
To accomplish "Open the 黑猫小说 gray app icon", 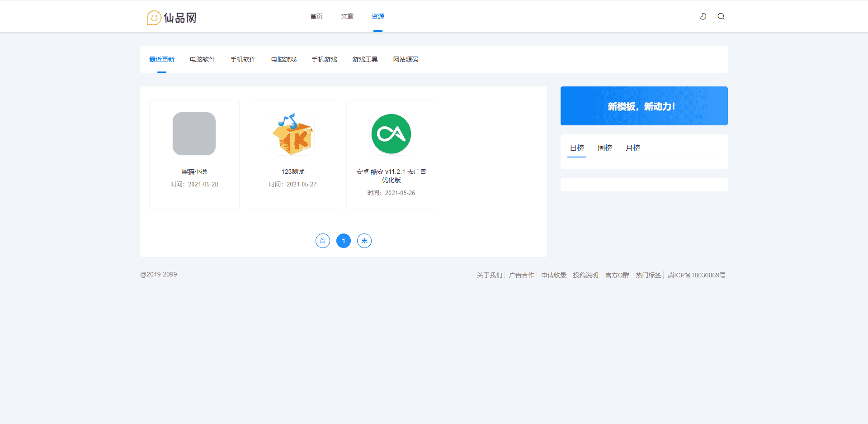I will pos(194,133).
